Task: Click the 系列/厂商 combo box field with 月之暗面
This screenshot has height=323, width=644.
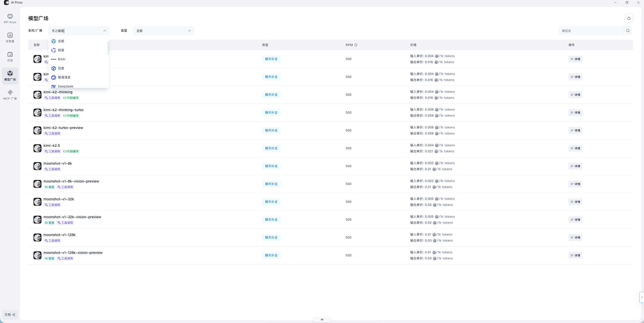Action: [79, 31]
